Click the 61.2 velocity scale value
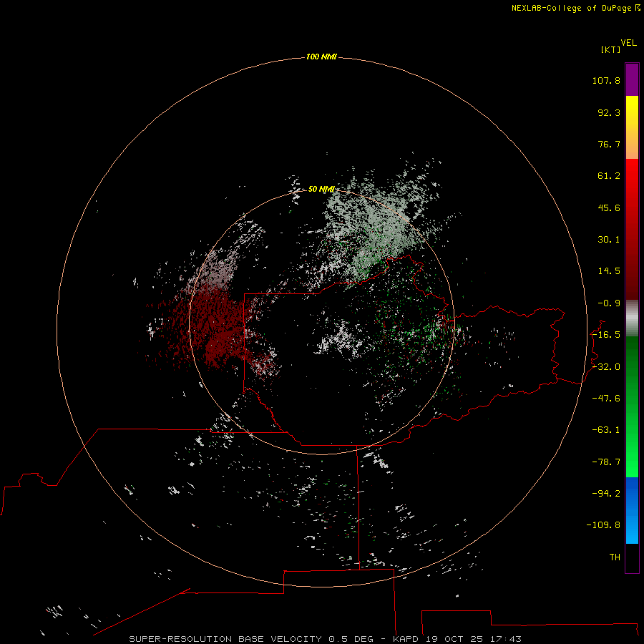This screenshot has width=644, height=644. (609, 176)
